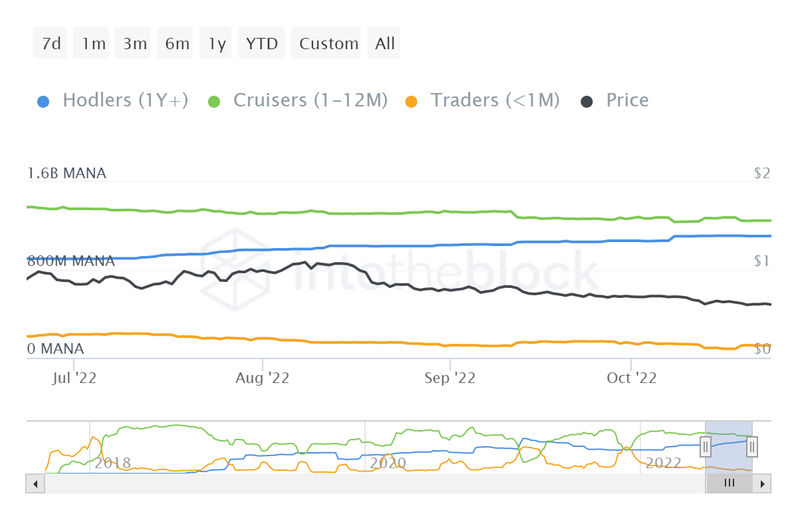The image size is (798, 532).
Task: Click the 2020 area in navigator timeline
Action: click(388, 462)
